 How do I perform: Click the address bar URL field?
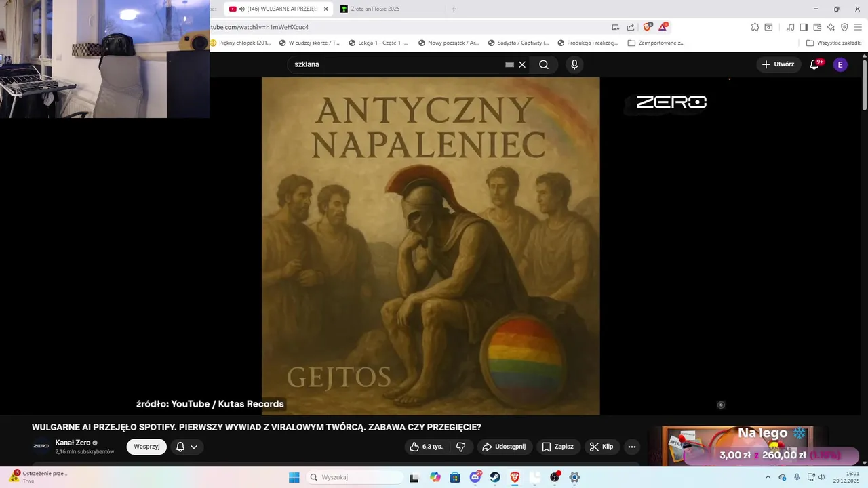pos(407,27)
